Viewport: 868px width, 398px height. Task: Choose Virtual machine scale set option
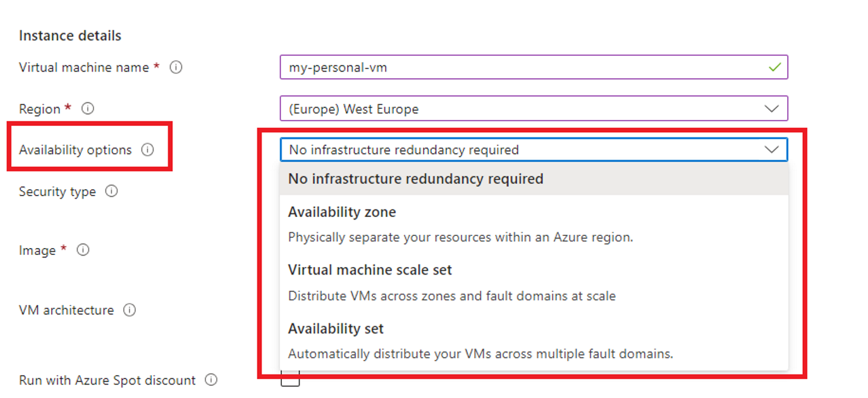370,270
